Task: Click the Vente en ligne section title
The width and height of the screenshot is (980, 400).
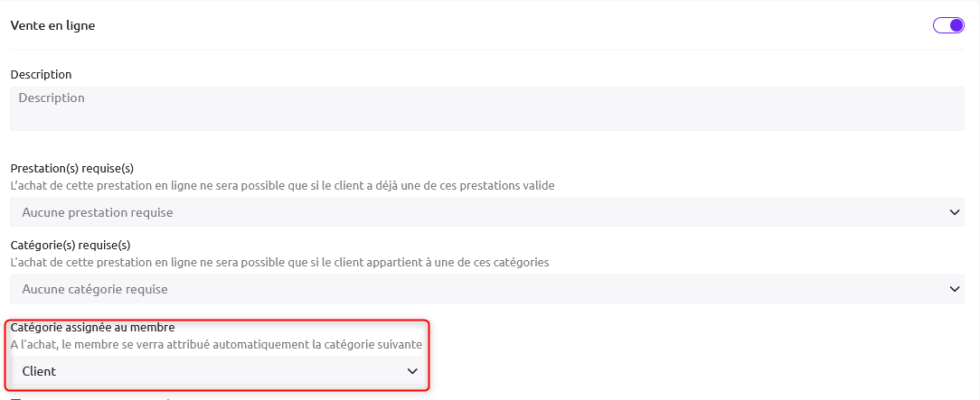Action: click(52, 25)
